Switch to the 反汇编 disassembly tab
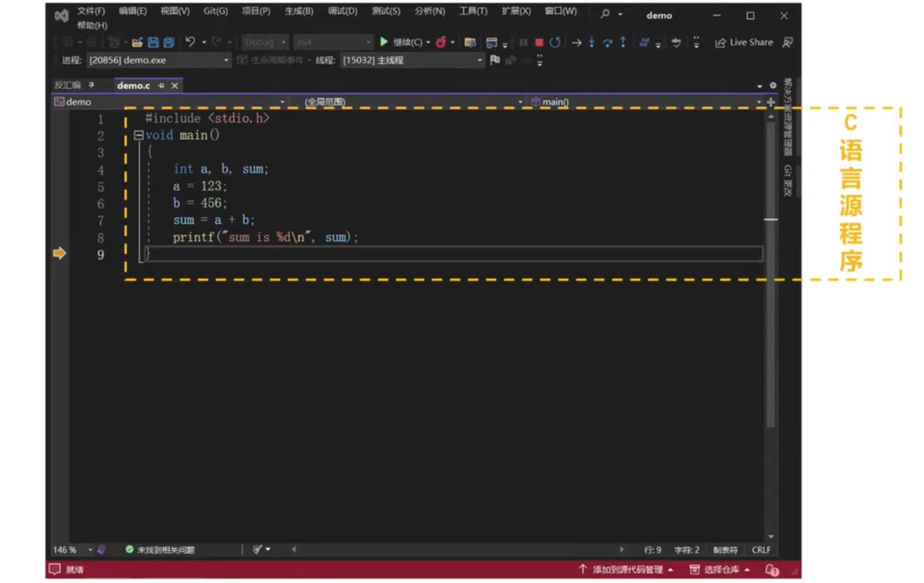924x583 pixels. pyautogui.click(x=68, y=86)
